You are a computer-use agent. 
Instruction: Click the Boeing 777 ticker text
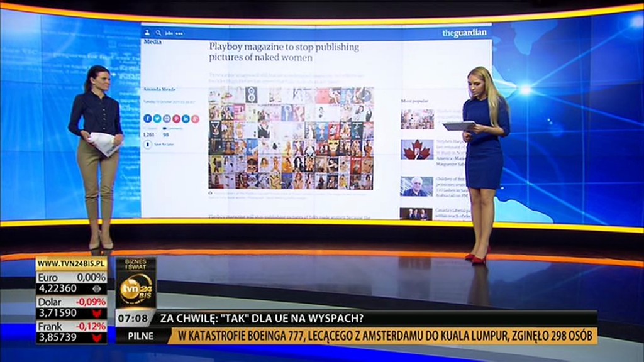(x=386, y=336)
